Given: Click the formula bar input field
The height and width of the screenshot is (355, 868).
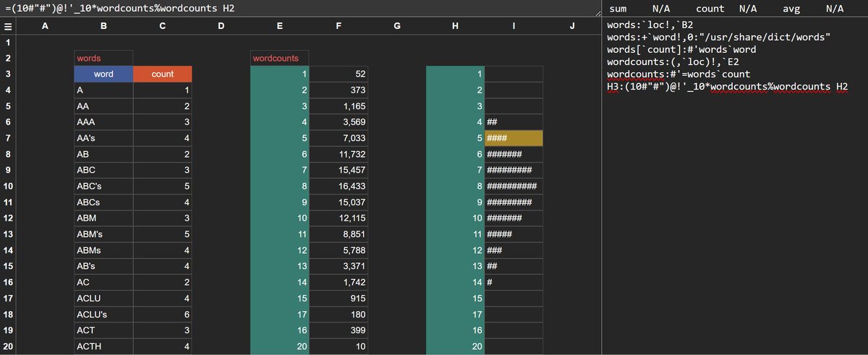Looking at the screenshot, I should (300, 9).
